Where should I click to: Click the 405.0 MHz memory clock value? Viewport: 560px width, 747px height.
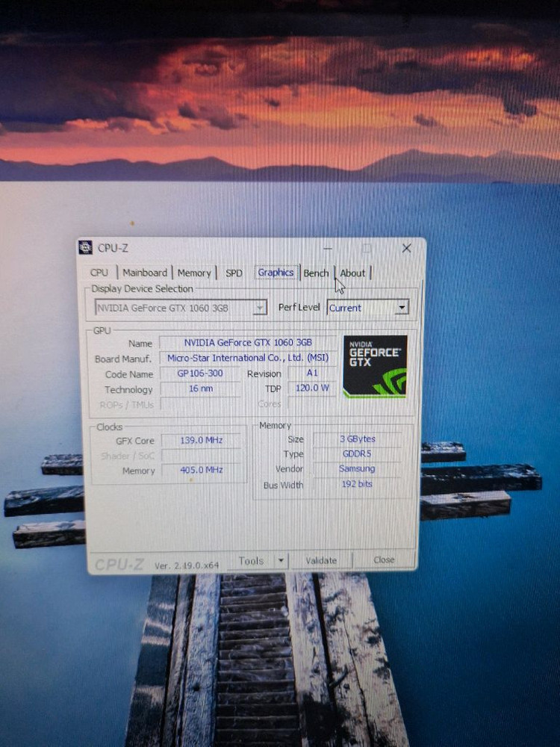[202, 470]
